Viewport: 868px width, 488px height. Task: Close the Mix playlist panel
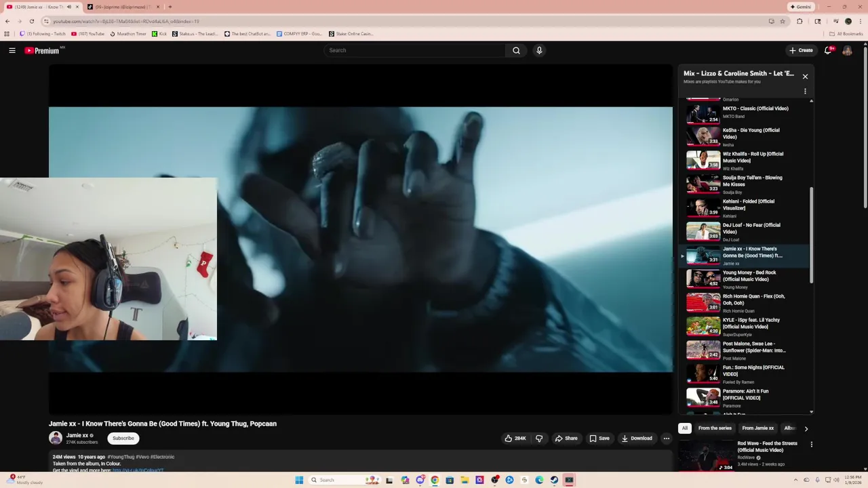(805, 77)
